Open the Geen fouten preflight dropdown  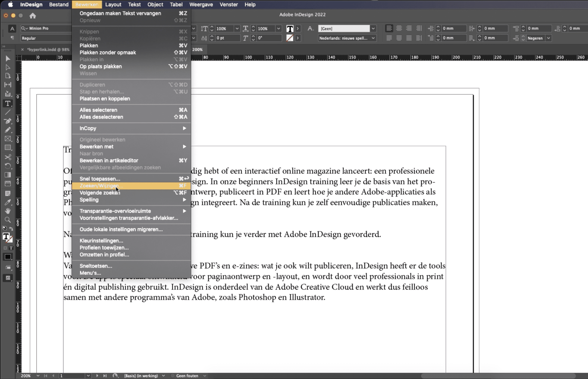point(205,376)
